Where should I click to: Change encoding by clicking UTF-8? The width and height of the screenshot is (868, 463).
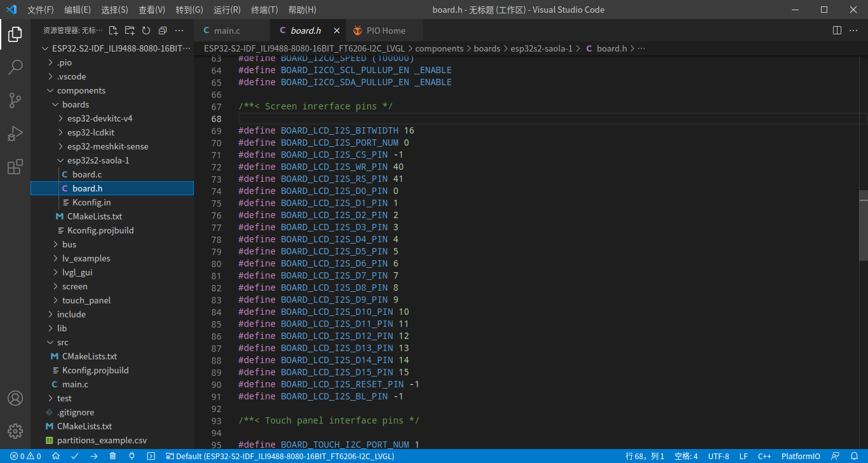719,456
